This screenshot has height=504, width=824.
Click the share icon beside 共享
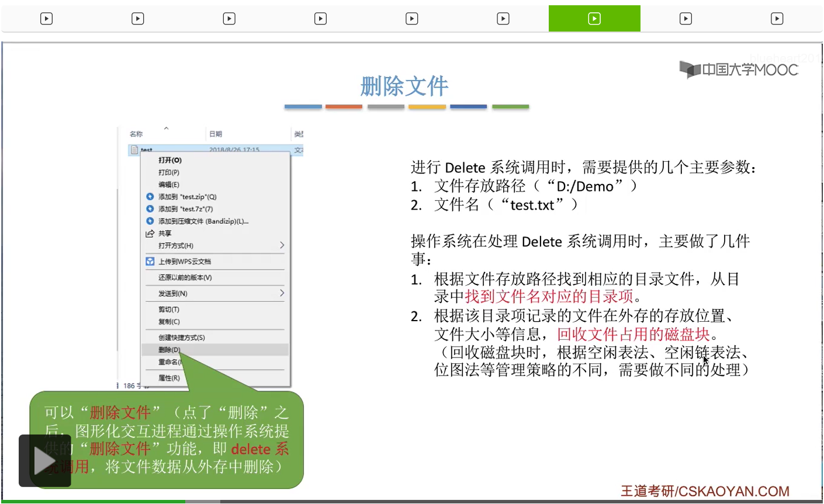click(x=150, y=234)
